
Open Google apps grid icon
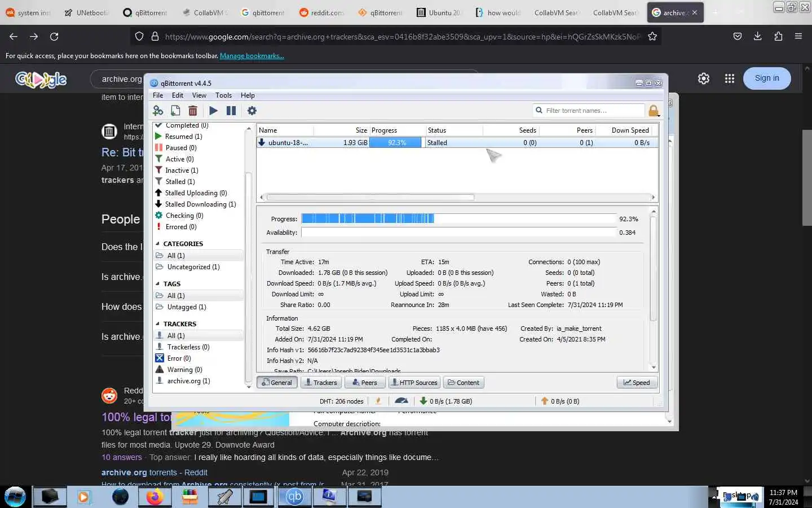(730, 78)
